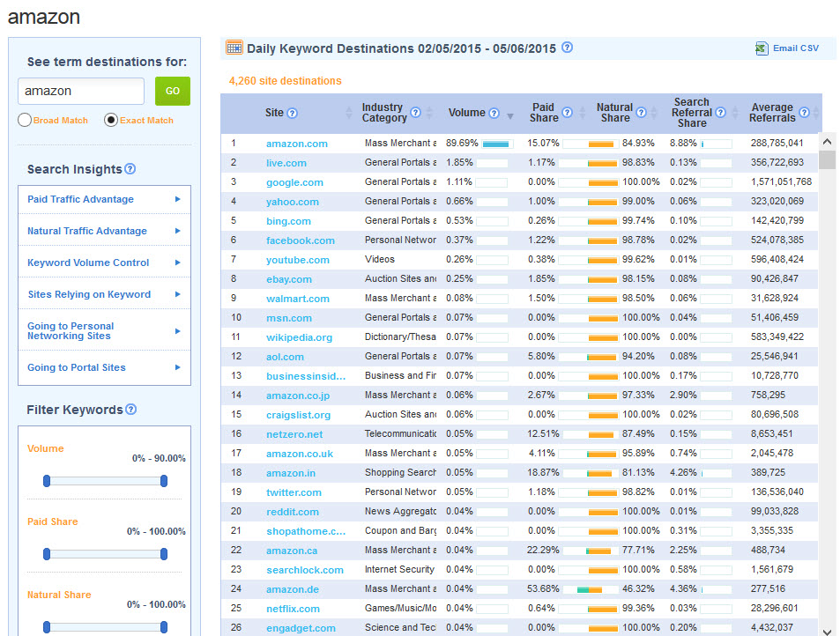Click the Volume descending sort arrow
The image size is (840, 636).
coord(510,115)
